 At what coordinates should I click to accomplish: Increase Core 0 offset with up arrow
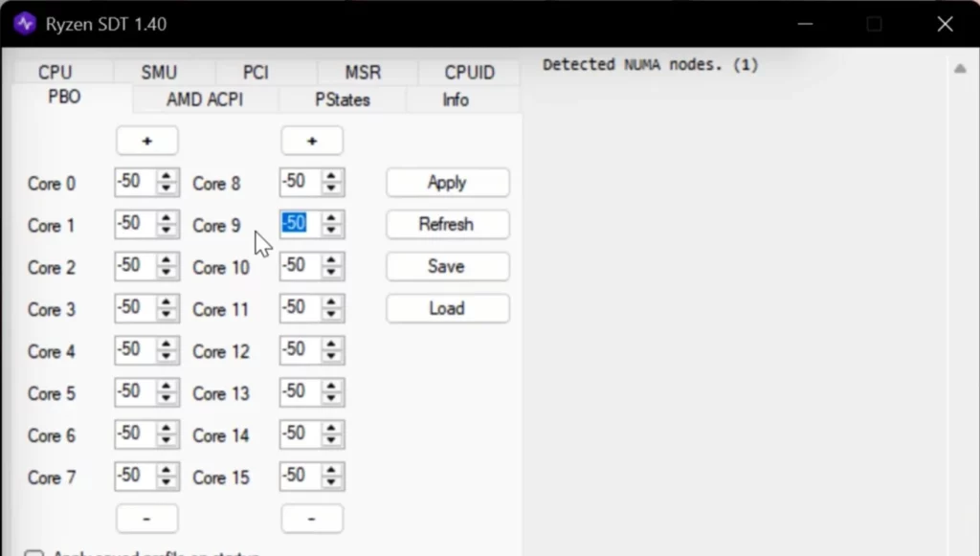(x=167, y=177)
